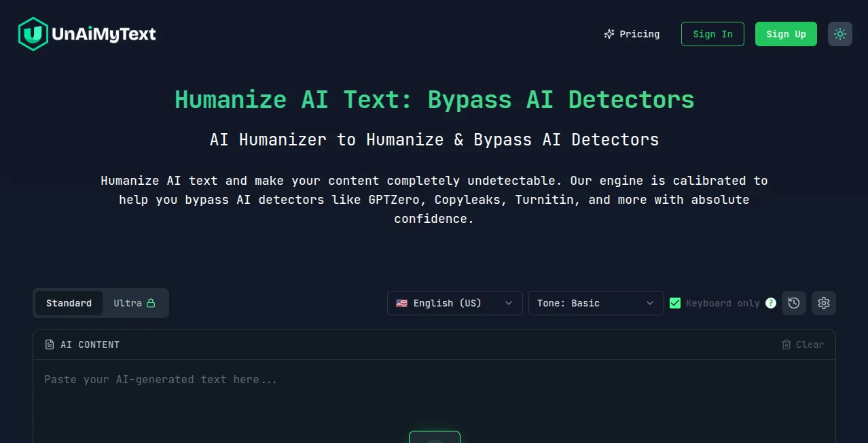Image resolution: width=868 pixels, height=443 pixels.
Task: Click the tag icon beside Pricing
Action: (x=609, y=34)
